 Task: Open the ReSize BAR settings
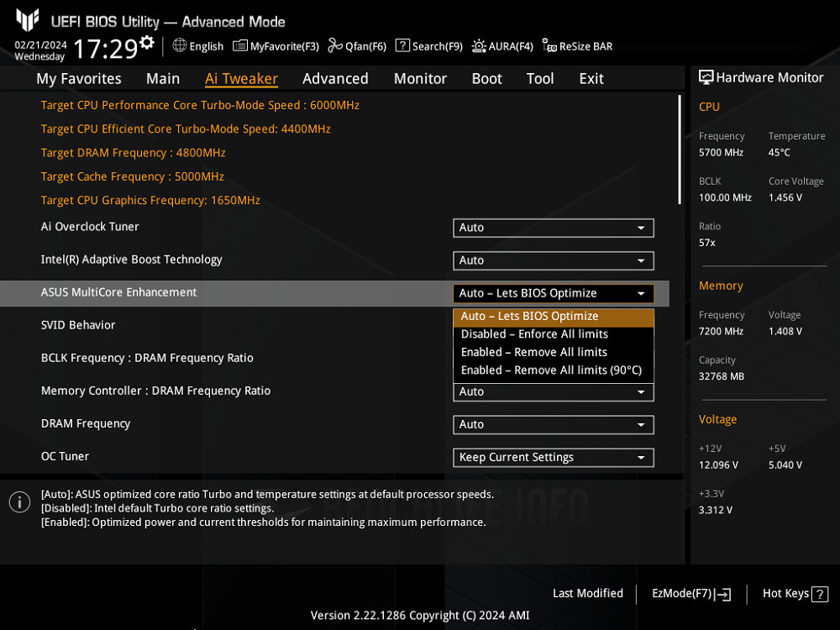tap(577, 46)
